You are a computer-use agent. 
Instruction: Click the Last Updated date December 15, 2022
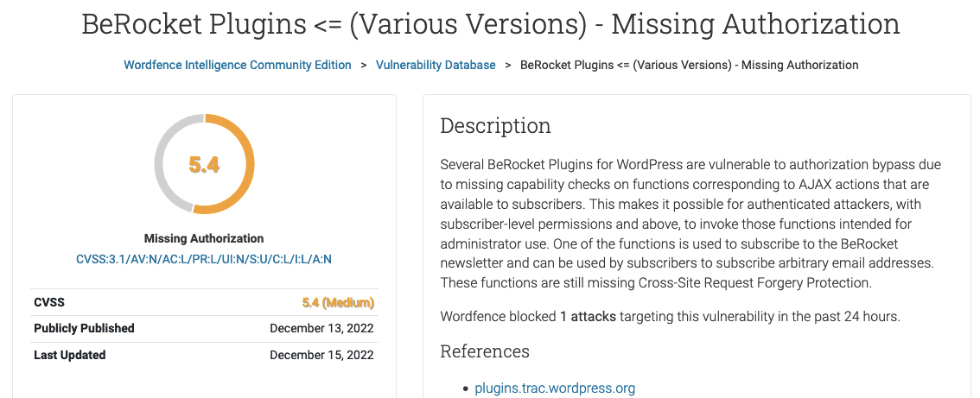click(321, 356)
